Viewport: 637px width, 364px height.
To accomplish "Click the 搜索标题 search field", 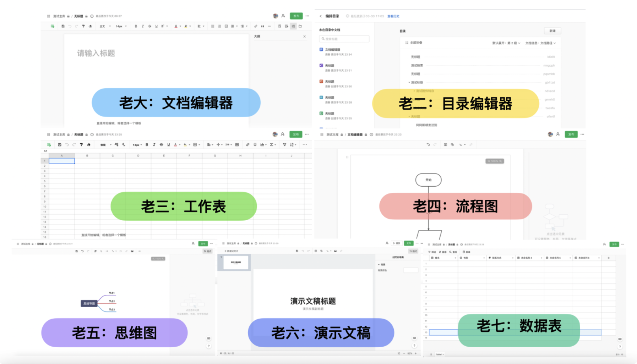I will [x=344, y=39].
